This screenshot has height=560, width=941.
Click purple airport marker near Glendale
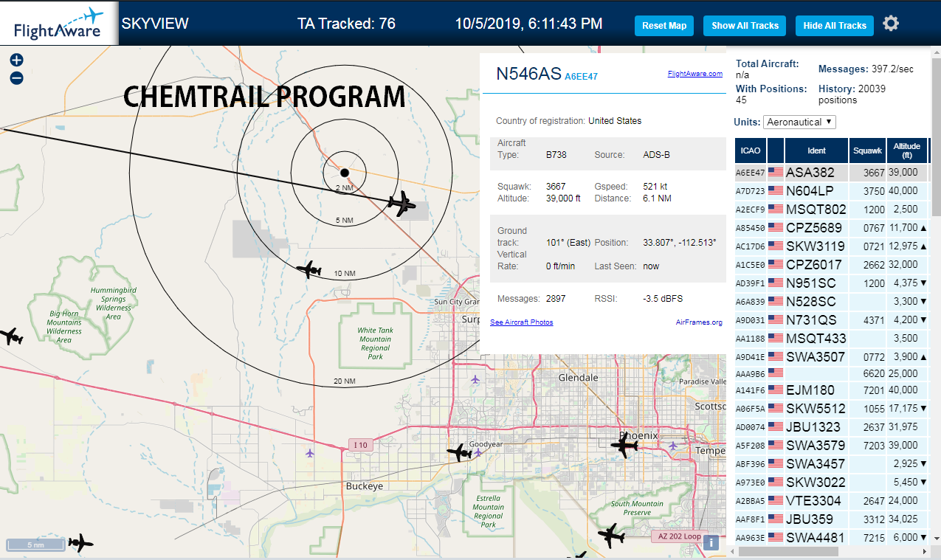[475, 379]
